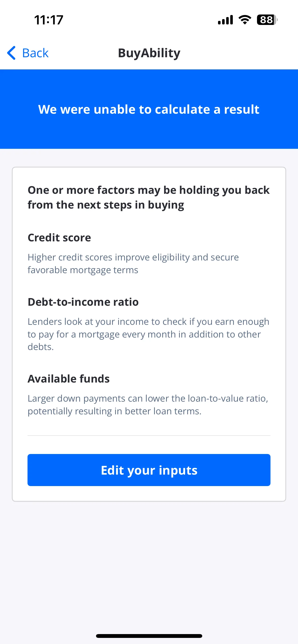This screenshot has height=644, width=298.
Task: Tap the divider line above Edit button
Action: coord(149,435)
